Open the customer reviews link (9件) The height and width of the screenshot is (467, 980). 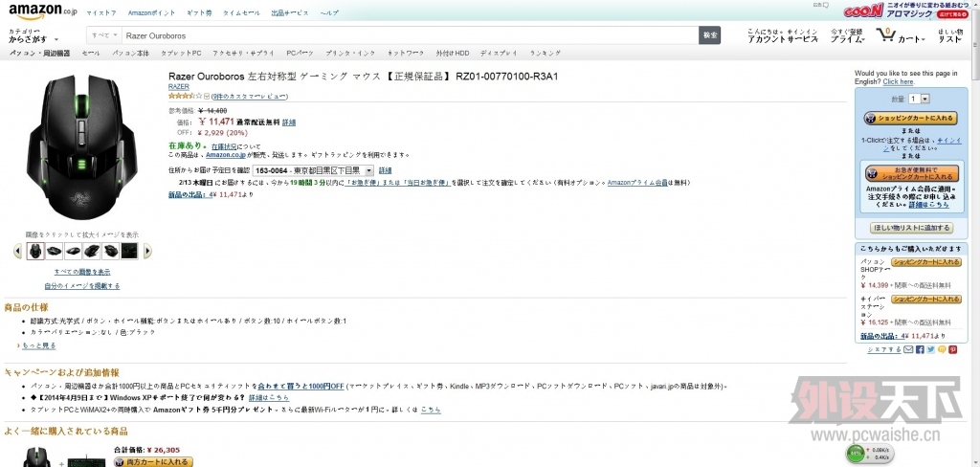point(250,97)
